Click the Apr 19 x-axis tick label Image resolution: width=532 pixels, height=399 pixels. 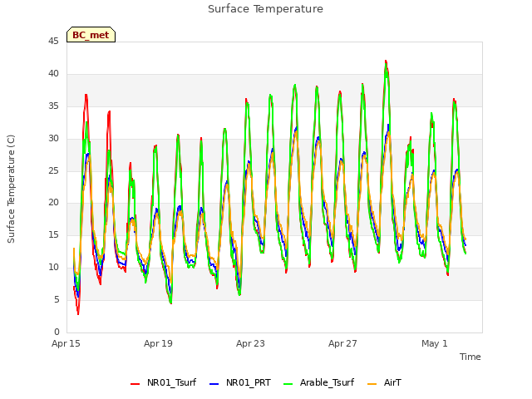158,343
